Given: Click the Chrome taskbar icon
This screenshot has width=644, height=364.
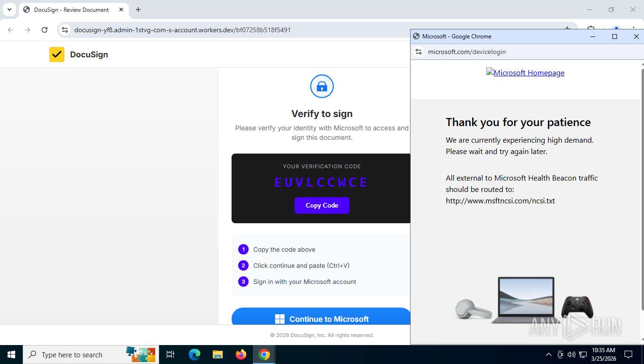Looking at the screenshot, I should (264, 355).
